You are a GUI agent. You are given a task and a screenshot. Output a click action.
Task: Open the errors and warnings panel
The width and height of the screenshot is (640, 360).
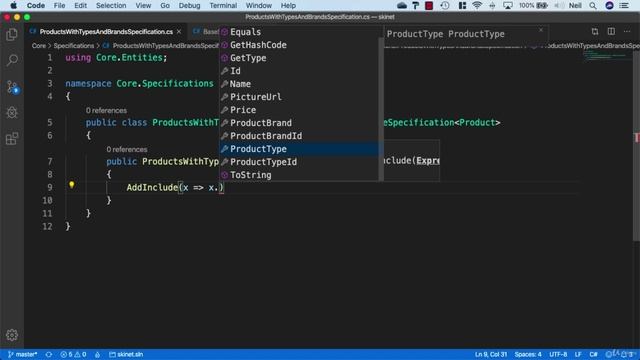(x=73, y=354)
